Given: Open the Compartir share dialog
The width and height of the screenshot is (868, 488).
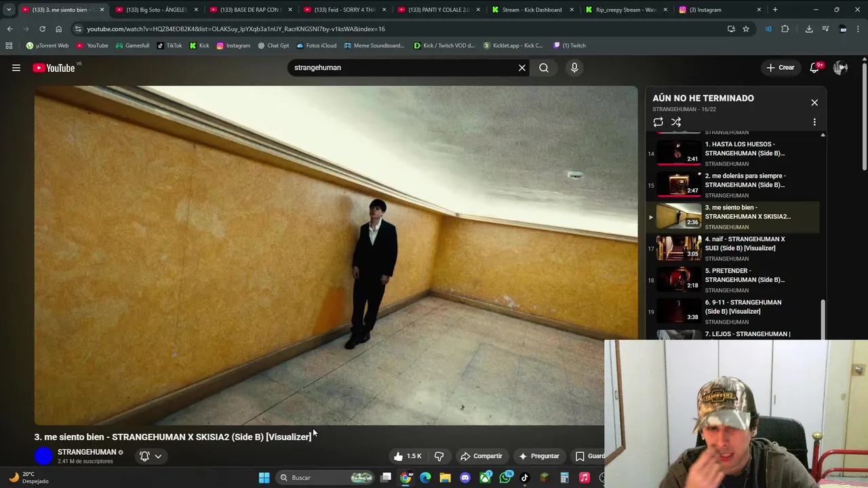Looking at the screenshot, I should [481, 456].
